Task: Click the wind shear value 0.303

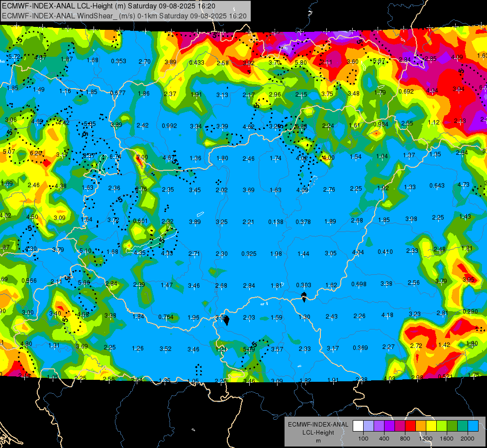Action: 303,285
